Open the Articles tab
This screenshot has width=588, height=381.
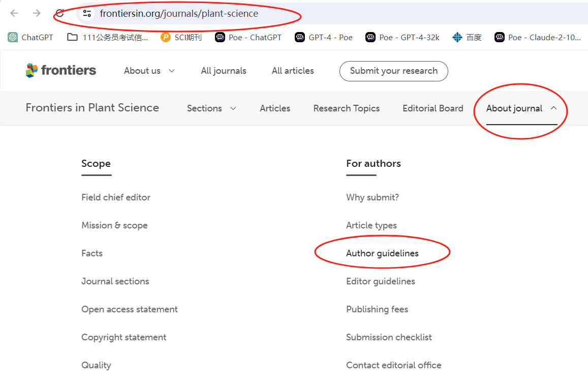pos(275,108)
